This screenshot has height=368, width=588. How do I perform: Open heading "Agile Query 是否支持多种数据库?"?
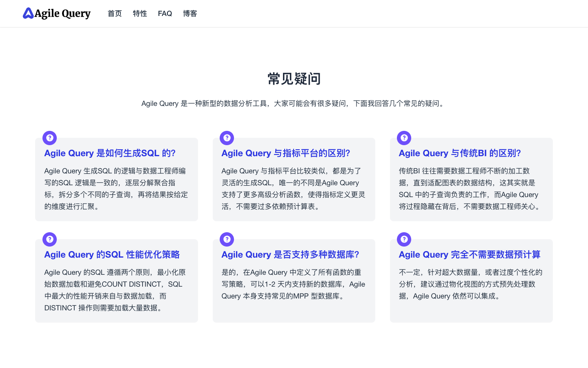(290, 255)
